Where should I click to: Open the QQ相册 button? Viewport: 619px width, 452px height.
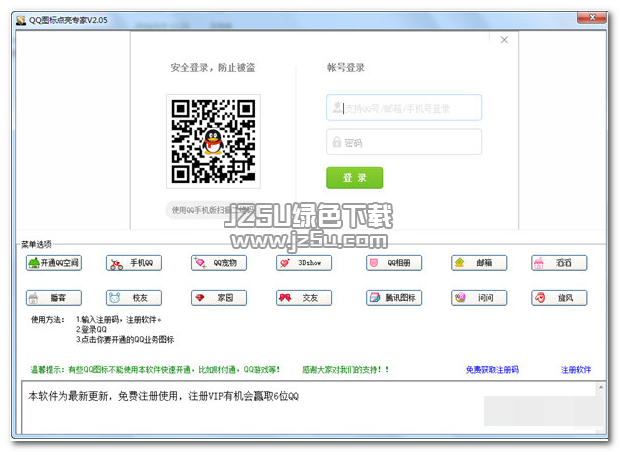pyautogui.click(x=394, y=263)
